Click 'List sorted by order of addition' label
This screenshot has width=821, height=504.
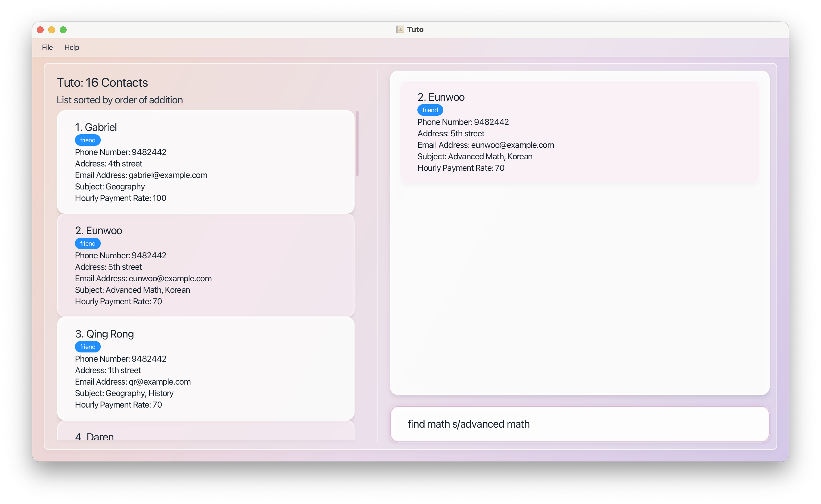120,100
